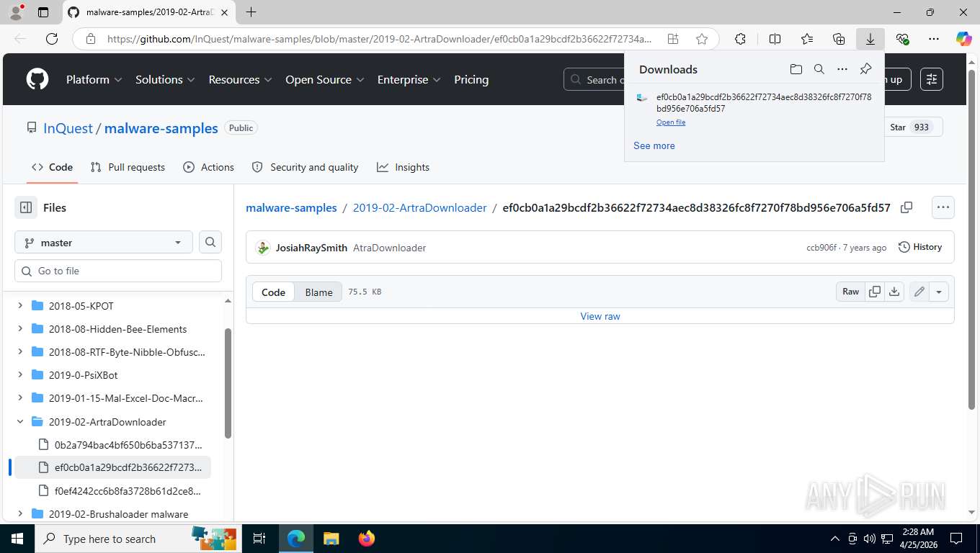
Task: Open the commit History
Action: [x=921, y=247]
